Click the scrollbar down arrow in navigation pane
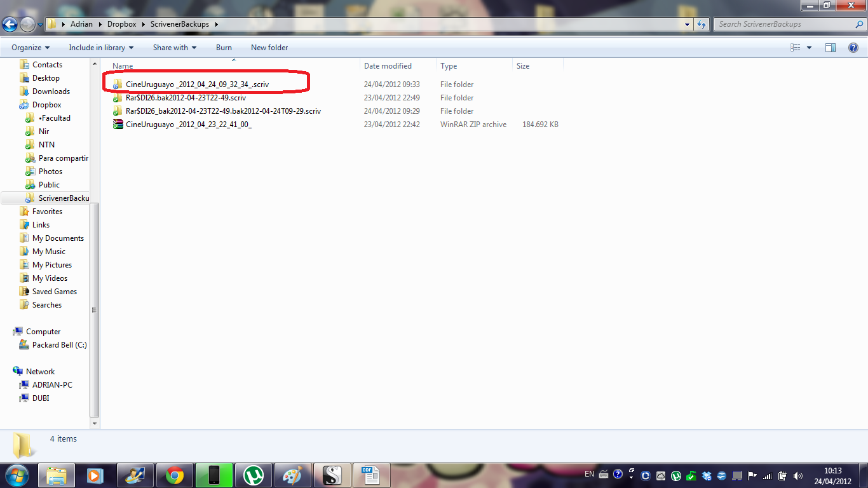This screenshot has height=488, width=868. click(95, 423)
